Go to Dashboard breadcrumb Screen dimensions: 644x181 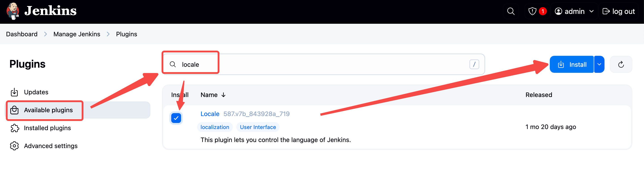point(22,34)
